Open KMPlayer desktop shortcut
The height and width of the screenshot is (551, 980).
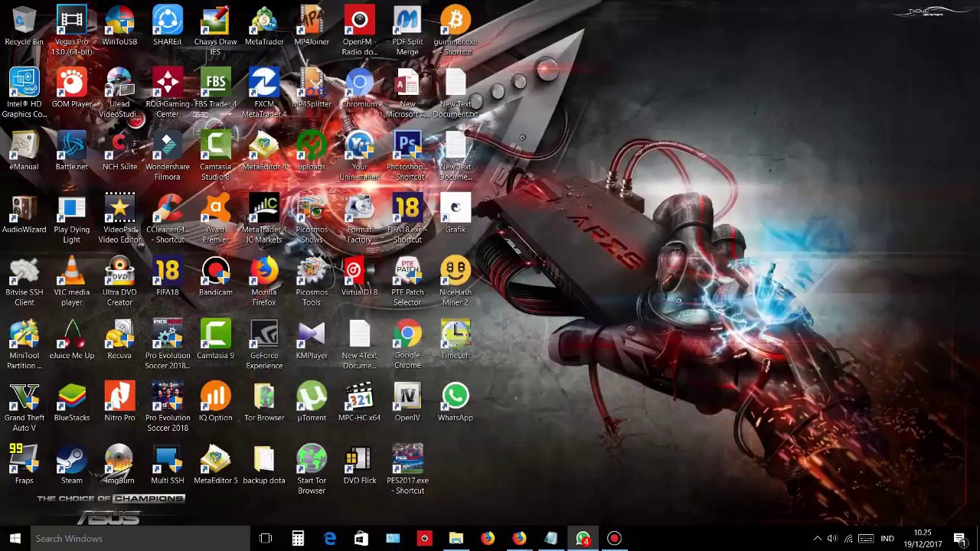(312, 339)
